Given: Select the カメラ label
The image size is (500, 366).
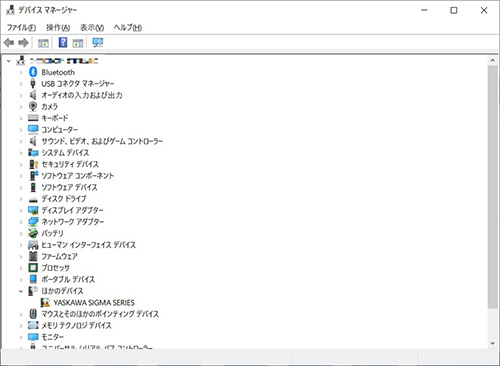Looking at the screenshot, I should [50, 107].
